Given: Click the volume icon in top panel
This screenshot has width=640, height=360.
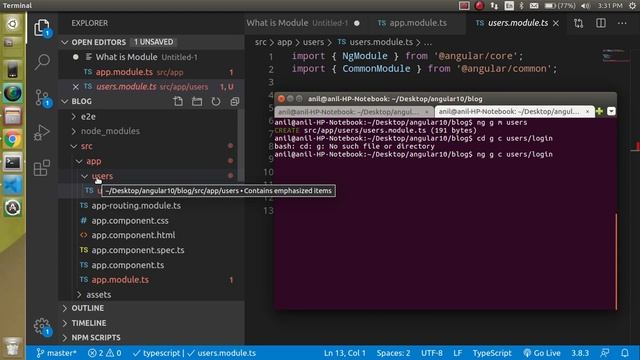Looking at the screenshot, I should pos(585,5).
